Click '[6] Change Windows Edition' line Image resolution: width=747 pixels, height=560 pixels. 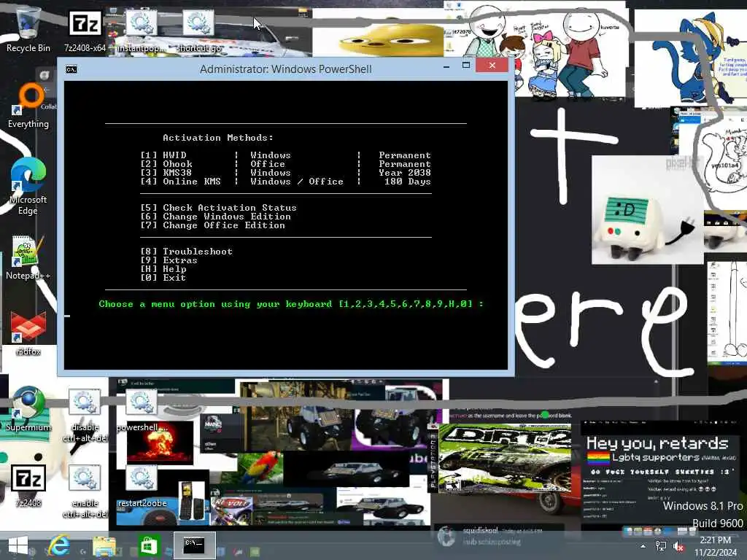pos(215,216)
